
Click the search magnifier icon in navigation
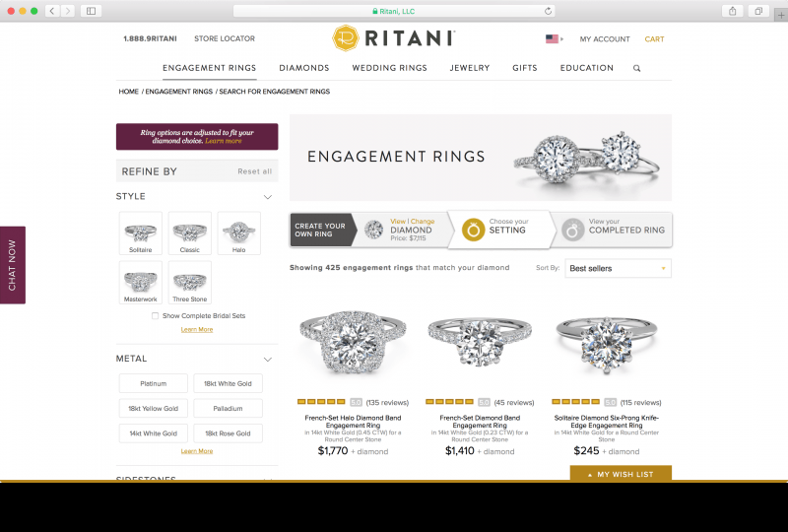pos(636,68)
